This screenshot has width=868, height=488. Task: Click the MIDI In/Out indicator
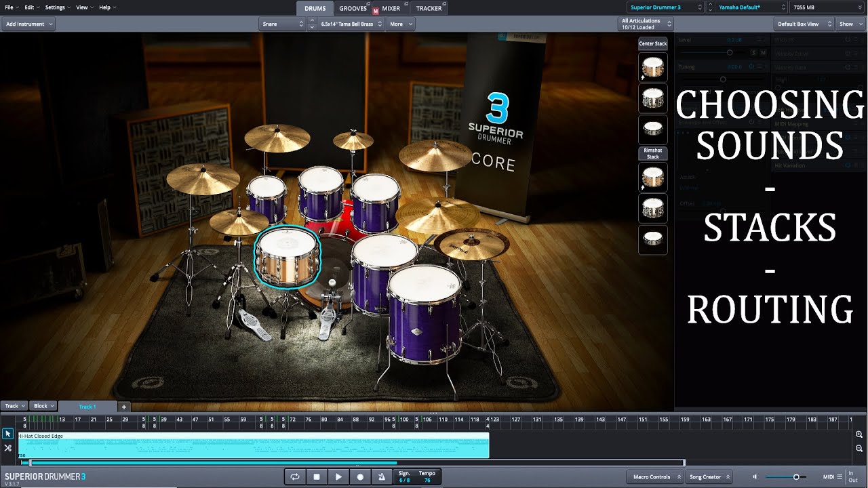point(852,476)
